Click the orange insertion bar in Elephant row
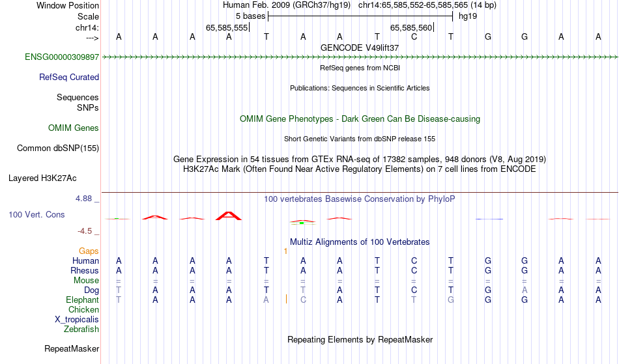 [x=286, y=300]
